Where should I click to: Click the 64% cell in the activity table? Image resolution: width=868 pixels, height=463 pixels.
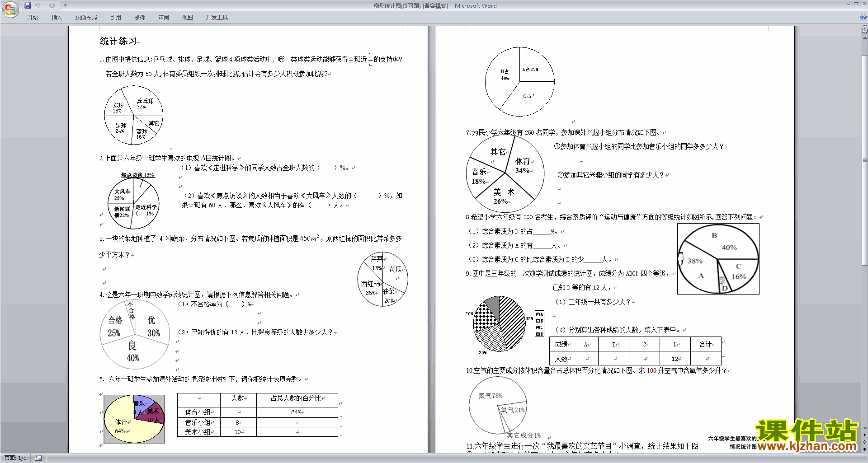click(x=297, y=412)
